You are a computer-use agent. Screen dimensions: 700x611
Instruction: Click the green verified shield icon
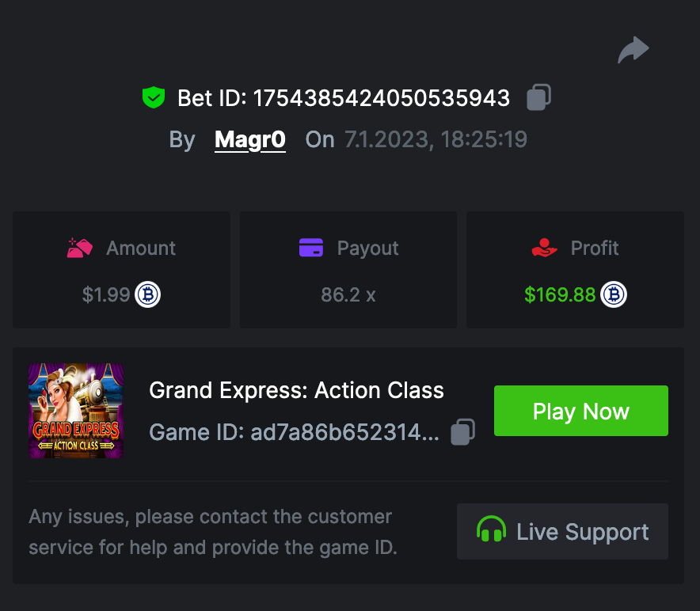pos(153,97)
